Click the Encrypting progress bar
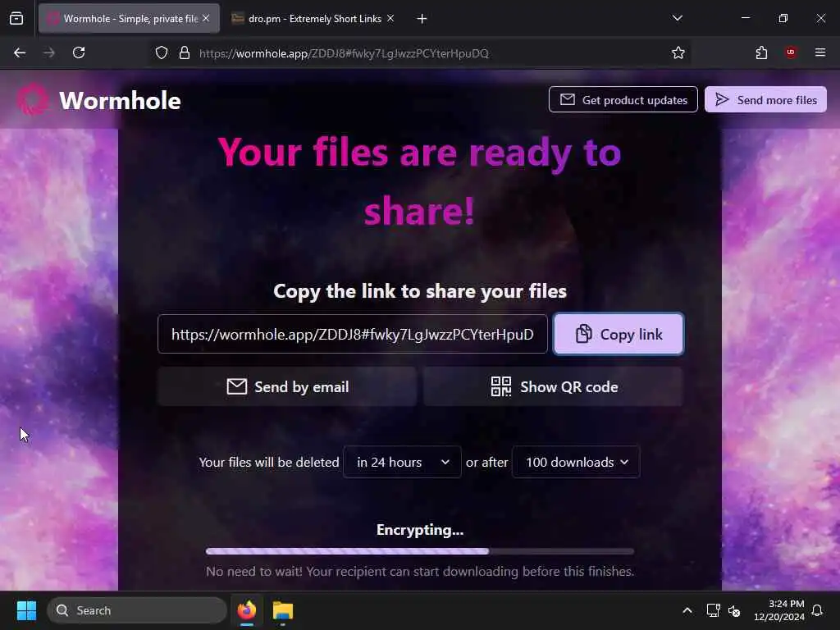This screenshot has width=840, height=630. (420, 551)
